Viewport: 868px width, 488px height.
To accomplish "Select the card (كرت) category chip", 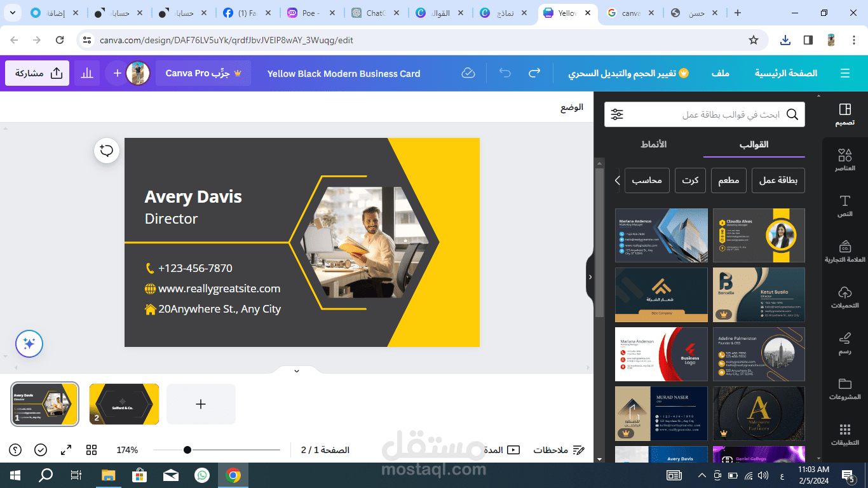I will (690, 180).
